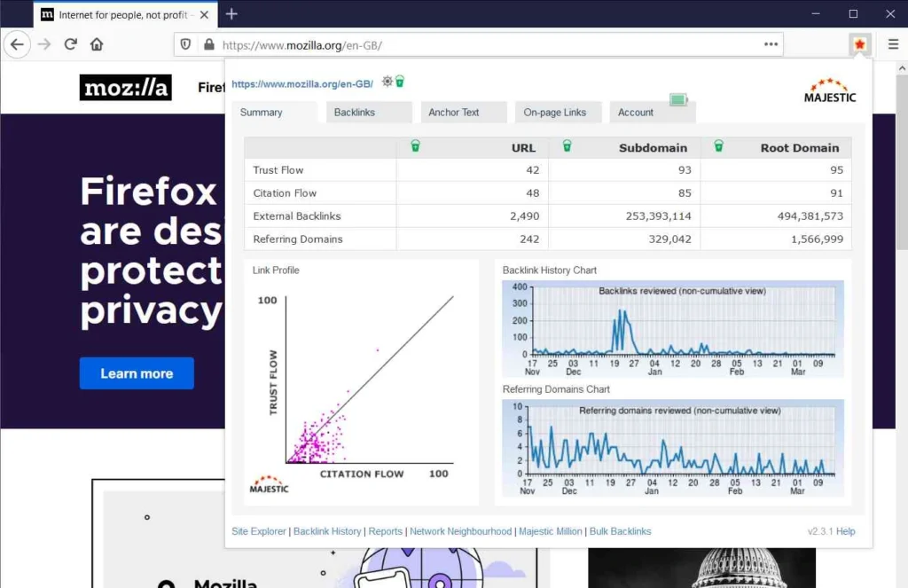This screenshot has height=588, width=908.
Task: Click Subdomain referring domains value 329,042
Action: (670, 239)
